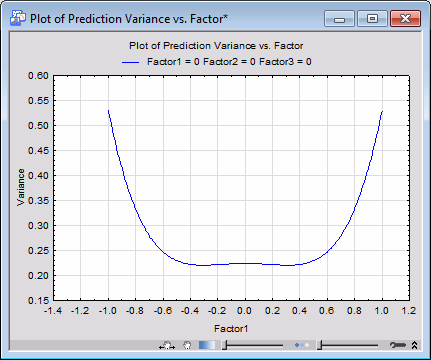The width and height of the screenshot is (431, 360).
Task: Click the legend entry 'Factor1 = 0 Factor2 = 0 Factor3 = 0'
Action: pos(229,62)
